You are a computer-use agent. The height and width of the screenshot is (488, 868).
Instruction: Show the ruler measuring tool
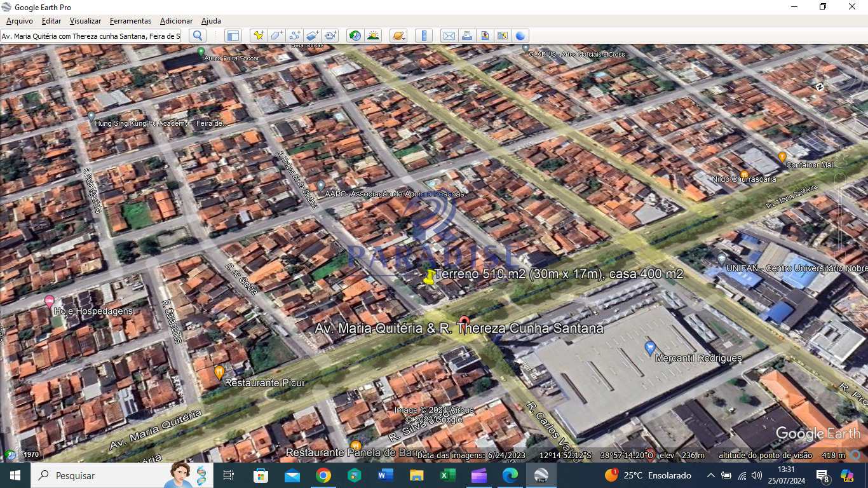pyautogui.click(x=424, y=36)
